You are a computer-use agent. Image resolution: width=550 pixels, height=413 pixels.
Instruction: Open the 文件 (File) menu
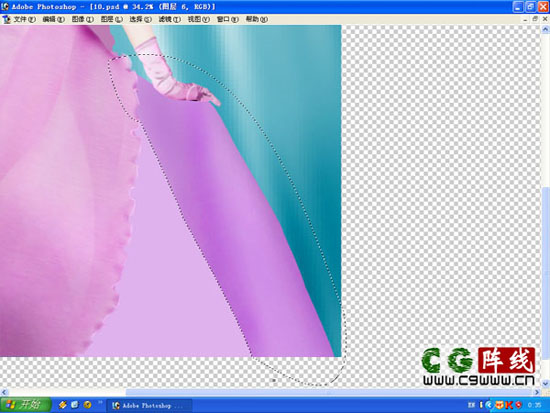point(25,19)
